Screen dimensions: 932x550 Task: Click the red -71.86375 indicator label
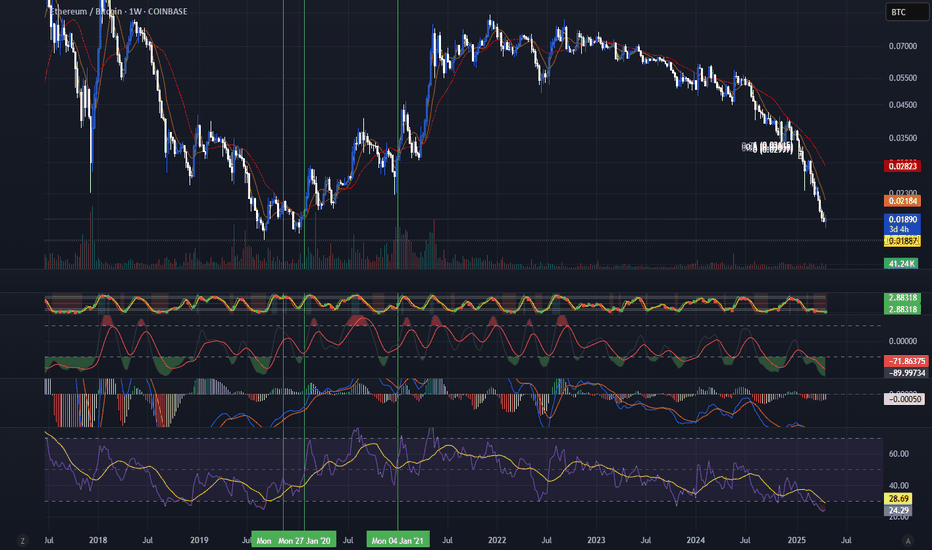(x=906, y=361)
